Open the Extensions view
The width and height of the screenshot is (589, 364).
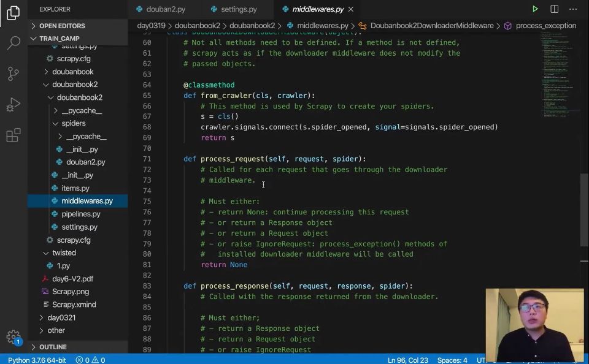click(13, 135)
